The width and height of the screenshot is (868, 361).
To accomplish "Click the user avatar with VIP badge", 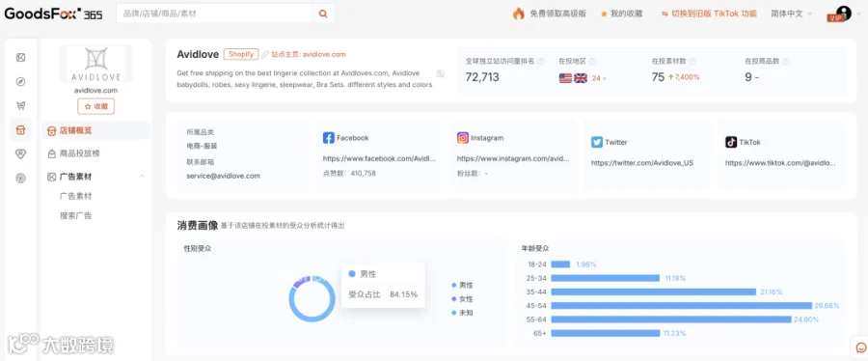I will [841, 14].
